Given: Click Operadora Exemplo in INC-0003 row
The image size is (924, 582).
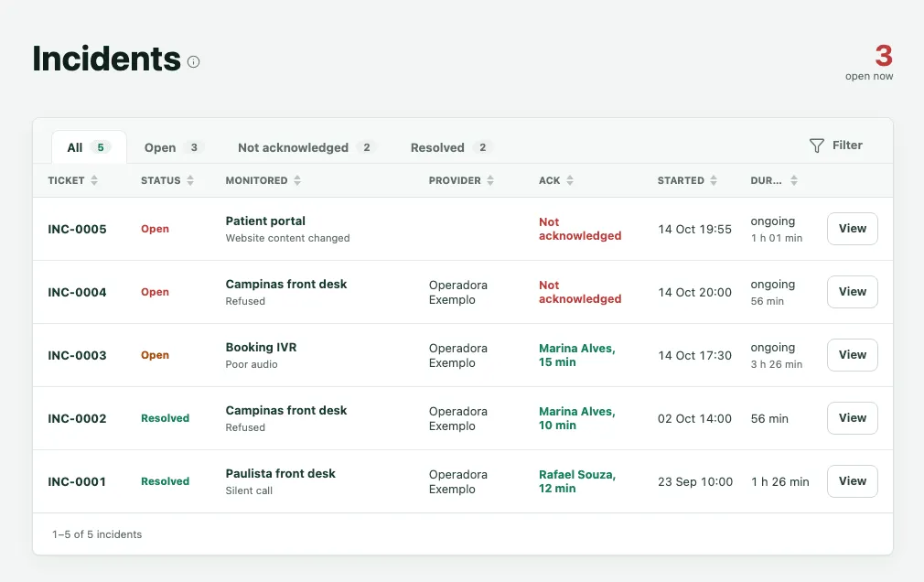Looking at the screenshot, I should tap(457, 356).
